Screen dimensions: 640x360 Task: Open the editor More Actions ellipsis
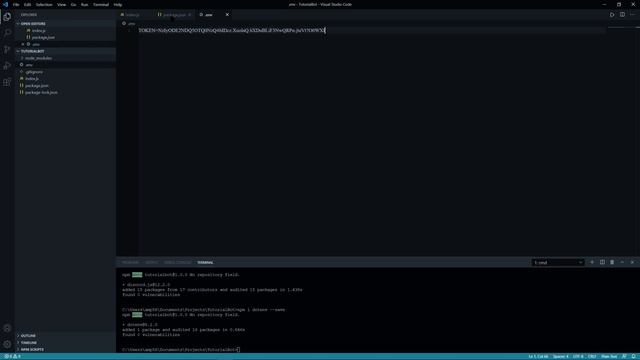coord(632,15)
